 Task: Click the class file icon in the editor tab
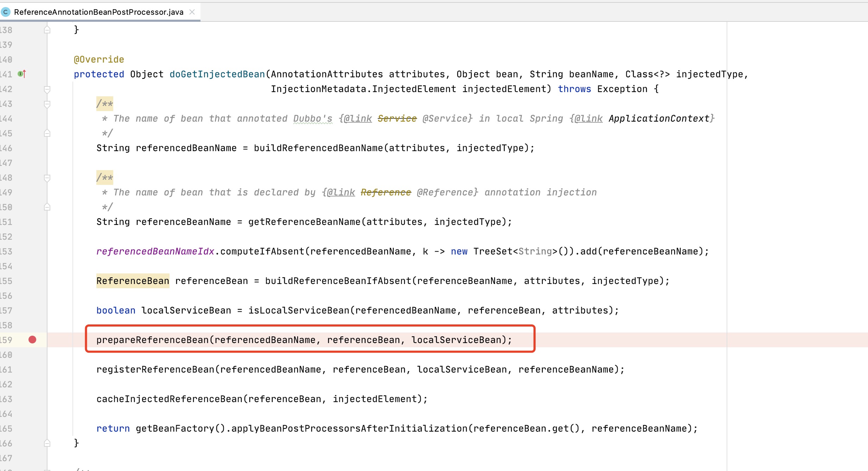click(6, 12)
